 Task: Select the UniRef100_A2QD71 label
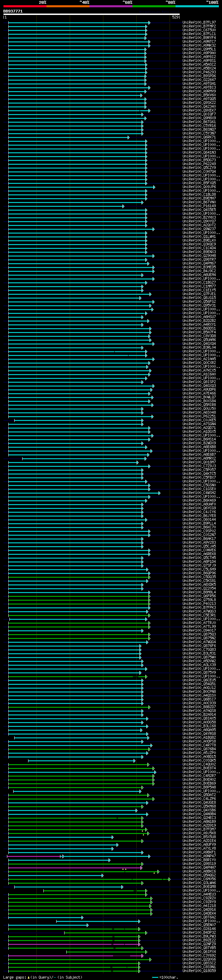click(x=199, y=428)
